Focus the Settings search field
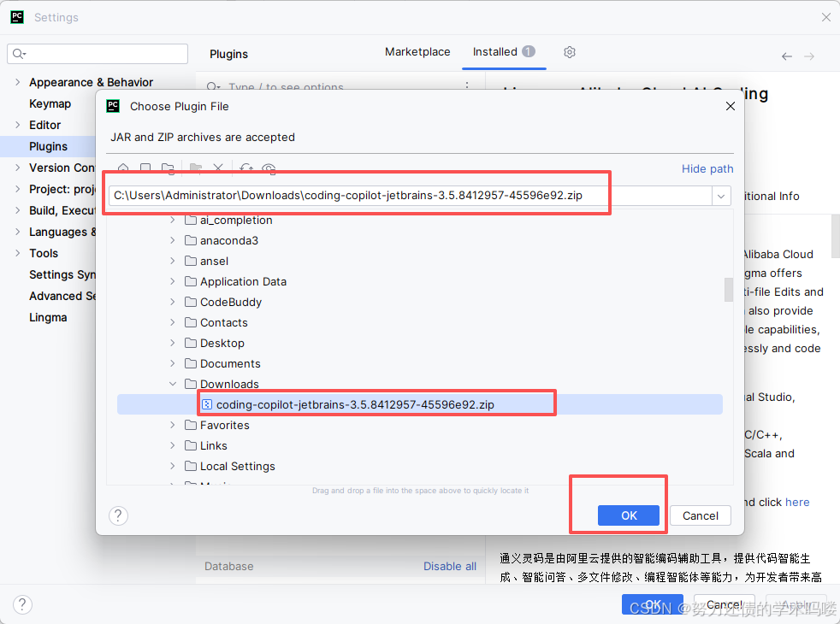Image resolution: width=840 pixels, height=624 pixels. pos(98,54)
